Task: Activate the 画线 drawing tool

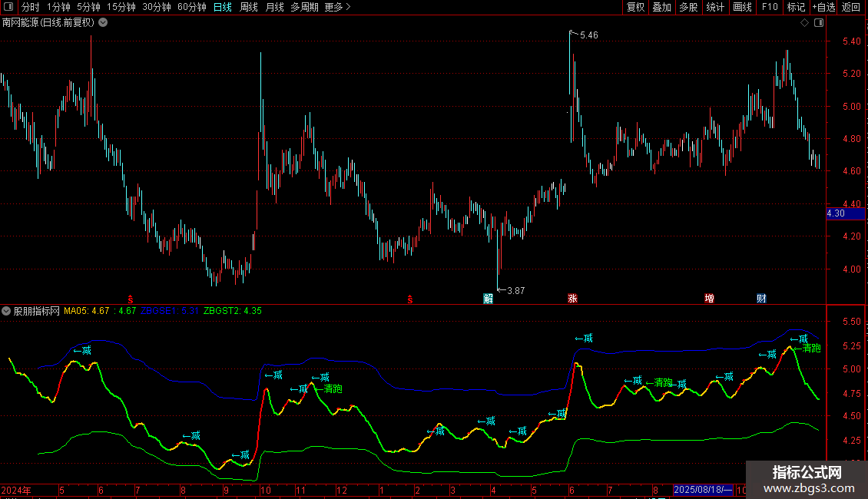Action: click(x=742, y=7)
